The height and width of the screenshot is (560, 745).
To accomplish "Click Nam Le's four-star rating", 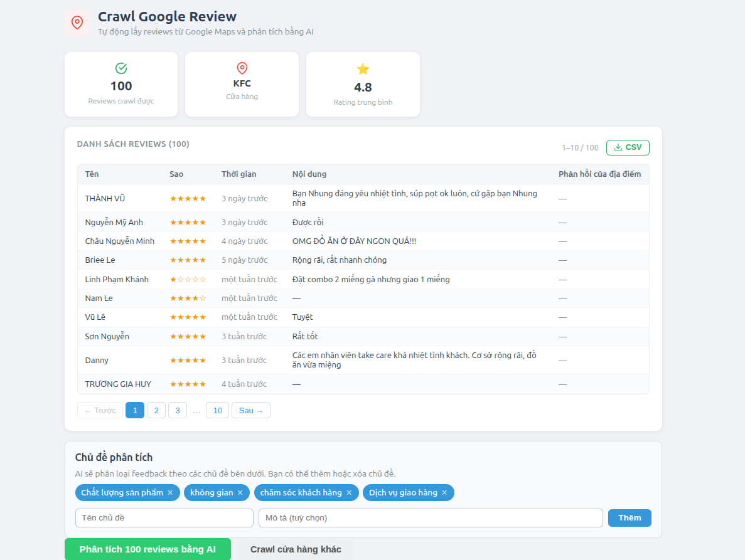I will point(188,298).
